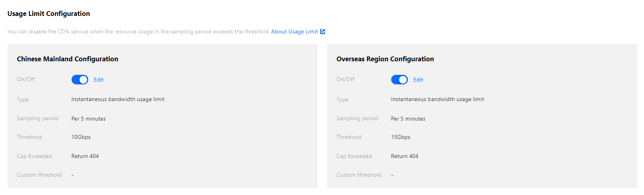The image size is (644, 195).
Task: Click the Overseas Region Configuration title
Action: pyautogui.click(x=385, y=59)
